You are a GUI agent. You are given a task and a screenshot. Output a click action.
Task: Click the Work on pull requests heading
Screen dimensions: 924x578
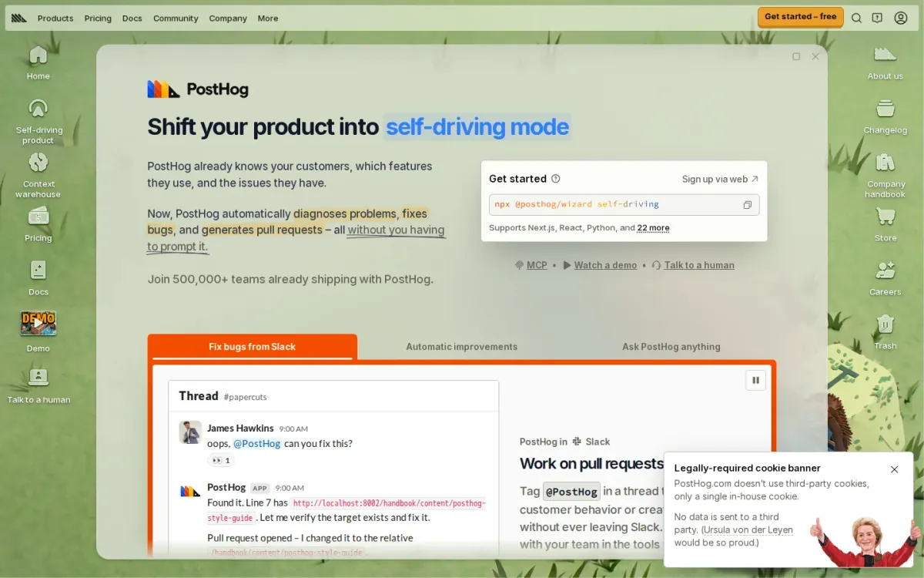pos(591,463)
